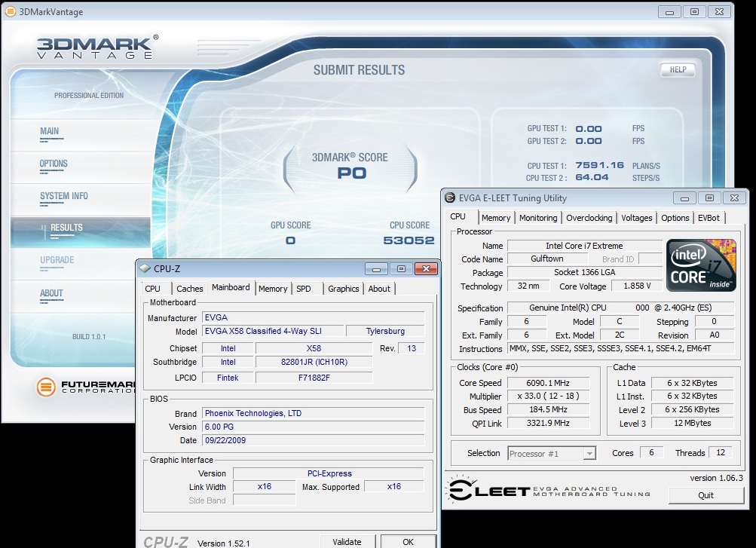The image size is (756, 548).
Task: Click the HELP button in 3DMark
Action: [x=678, y=70]
